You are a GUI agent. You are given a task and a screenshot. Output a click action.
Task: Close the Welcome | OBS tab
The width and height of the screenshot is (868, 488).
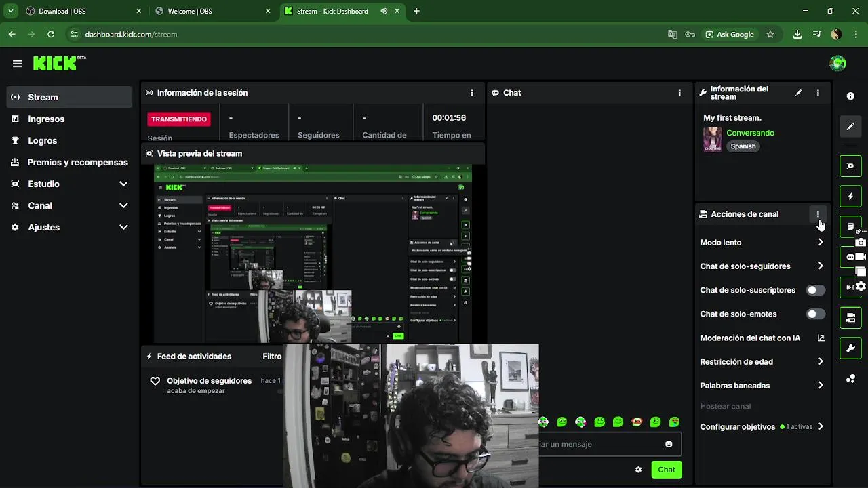268,11
